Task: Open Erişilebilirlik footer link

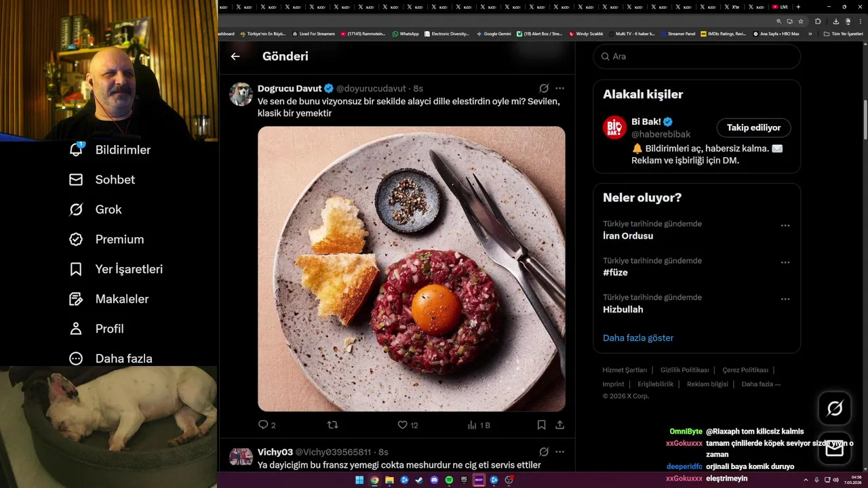Action: (655, 384)
